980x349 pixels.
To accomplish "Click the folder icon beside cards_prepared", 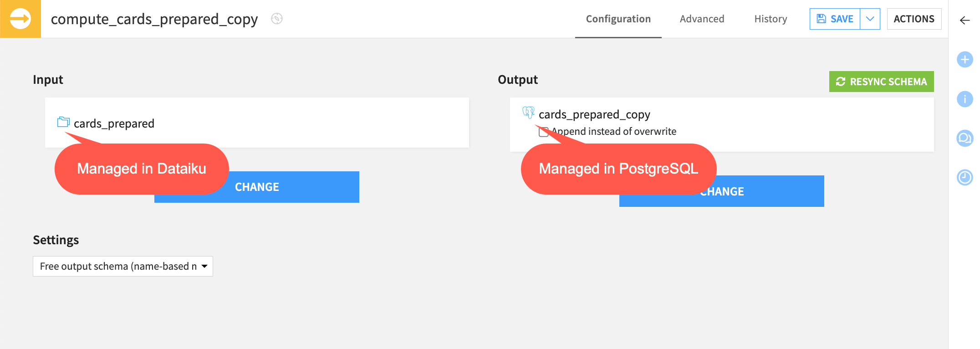I will point(63,123).
